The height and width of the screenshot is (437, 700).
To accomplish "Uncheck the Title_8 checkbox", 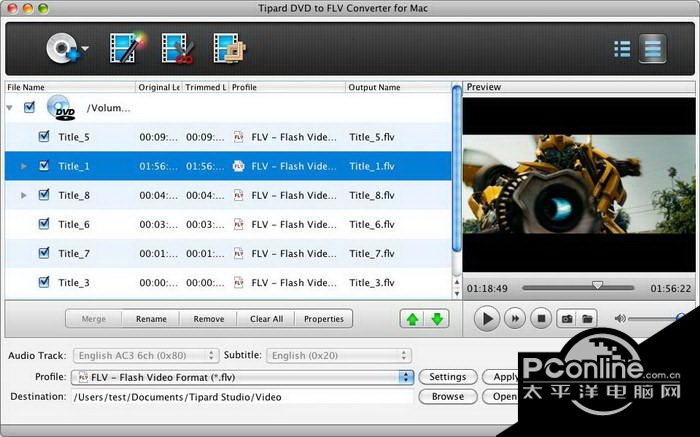I will point(44,195).
